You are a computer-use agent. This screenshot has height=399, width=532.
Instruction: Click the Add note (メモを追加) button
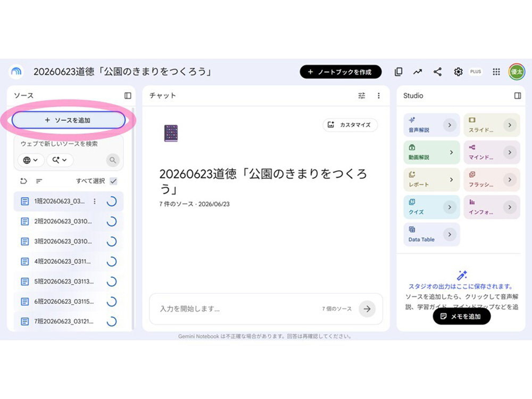pyautogui.click(x=461, y=316)
